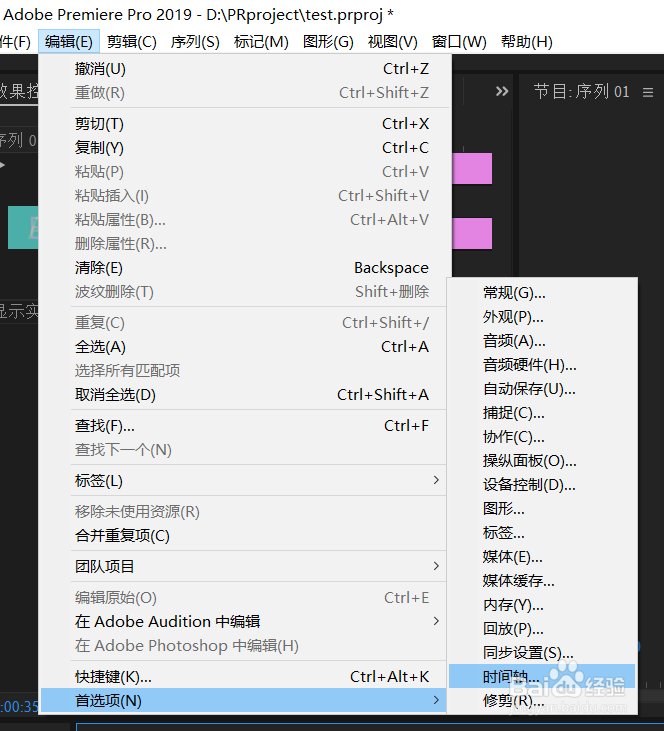This screenshot has height=731, width=664.
Task: Open 操纵面板(O)... preferences
Action: [x=542, y=461]
